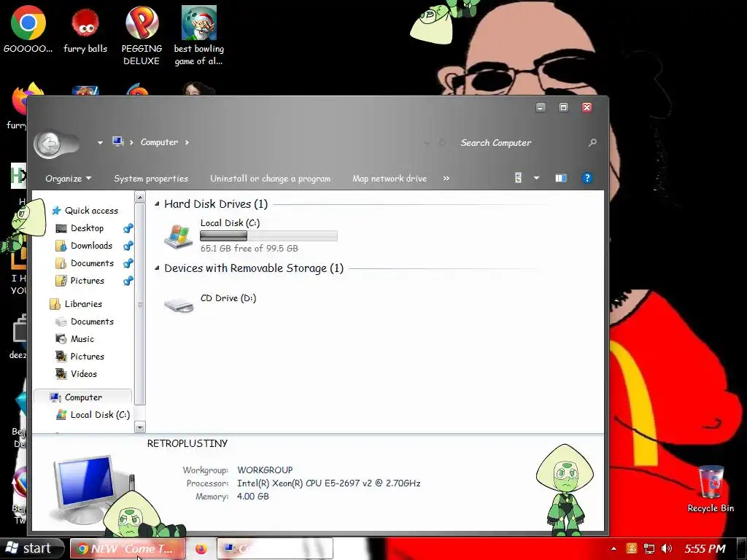This screenshot has height=560, width=747.
Task: Open the Videos library
Action: pyautogui.click(x=83, y=374)
